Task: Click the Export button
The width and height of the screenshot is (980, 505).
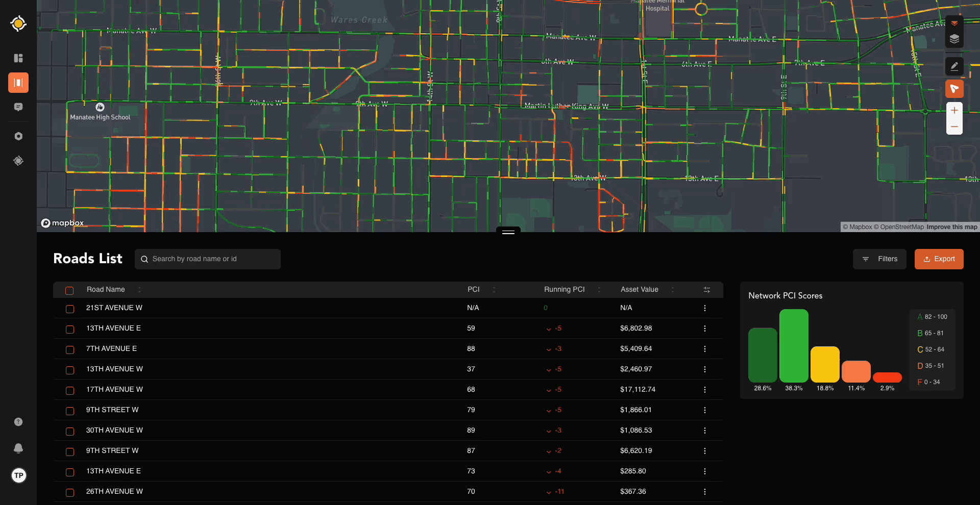Action: coord(939,259)
